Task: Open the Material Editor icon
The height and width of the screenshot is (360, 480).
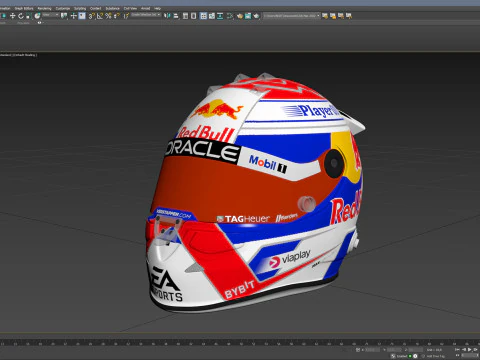Action: click(x=230, y=16)
